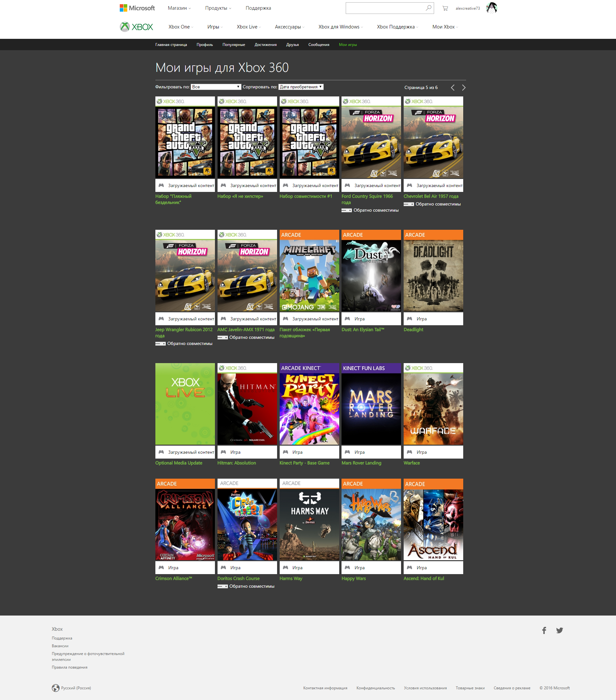Click backward compatible icon under Chevrolet Bel Air
The image size is (616, 700).
[409, 204]
